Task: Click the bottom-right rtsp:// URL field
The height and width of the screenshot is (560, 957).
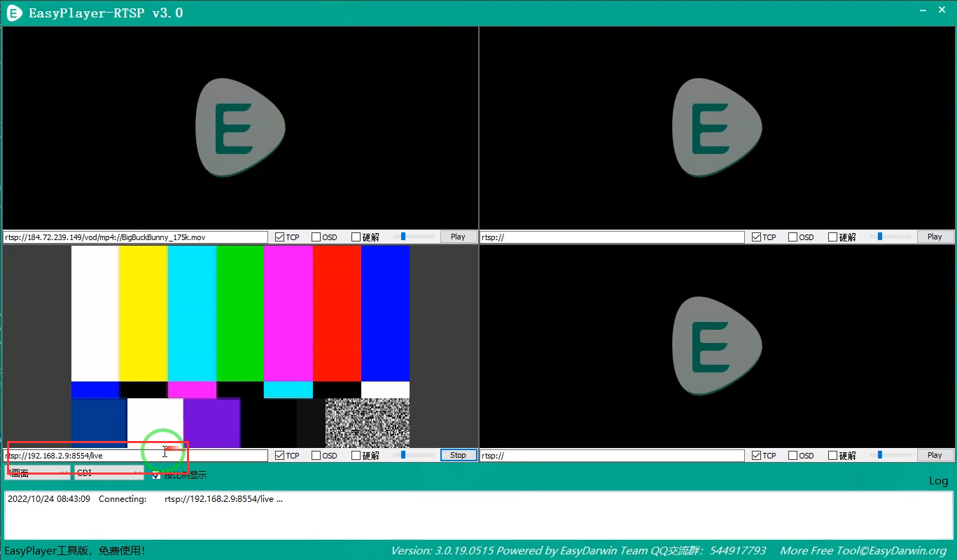Action: (x=613, y=456)
